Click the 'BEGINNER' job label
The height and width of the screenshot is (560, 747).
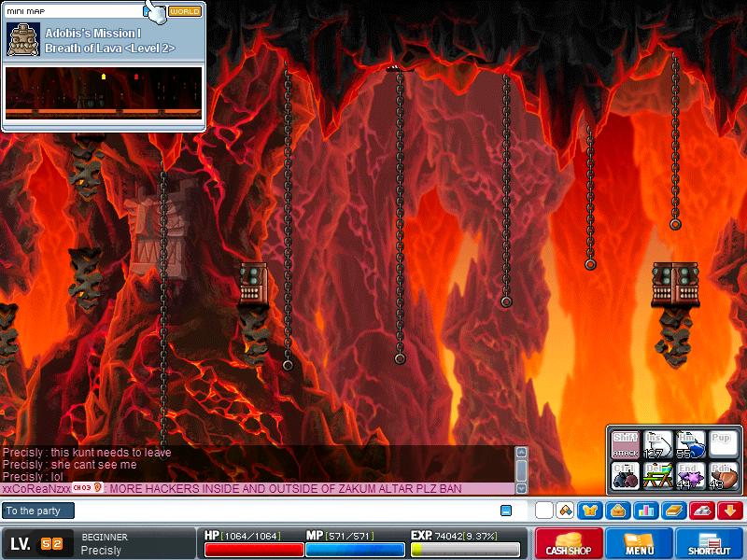coord(105,537)
